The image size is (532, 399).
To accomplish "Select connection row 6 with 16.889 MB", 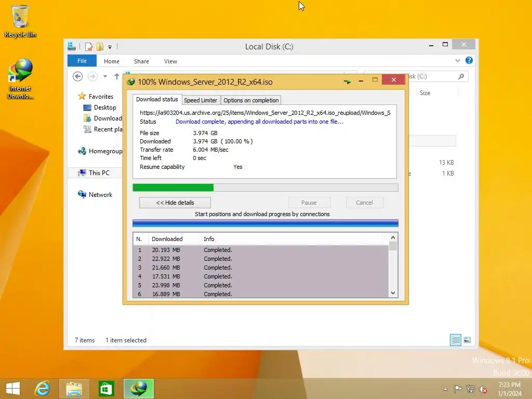I will (x=261, y=294).
